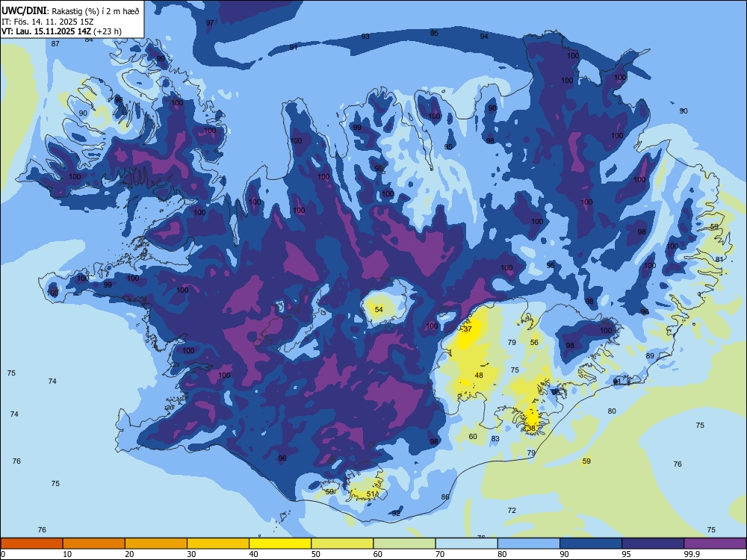
Task: Click the '86' humidity value
Action: 445,497
